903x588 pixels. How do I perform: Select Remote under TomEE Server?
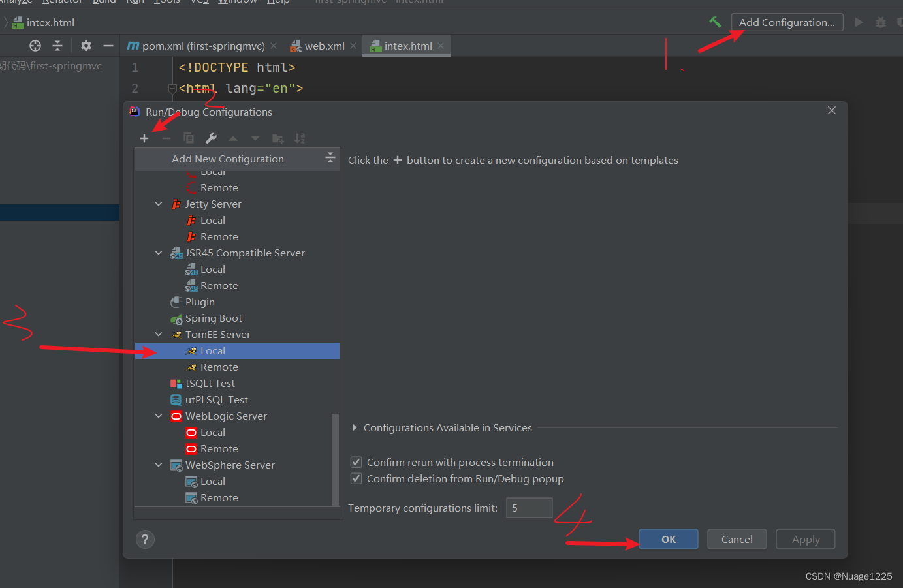pyautogui.click(x=219, y=367)
